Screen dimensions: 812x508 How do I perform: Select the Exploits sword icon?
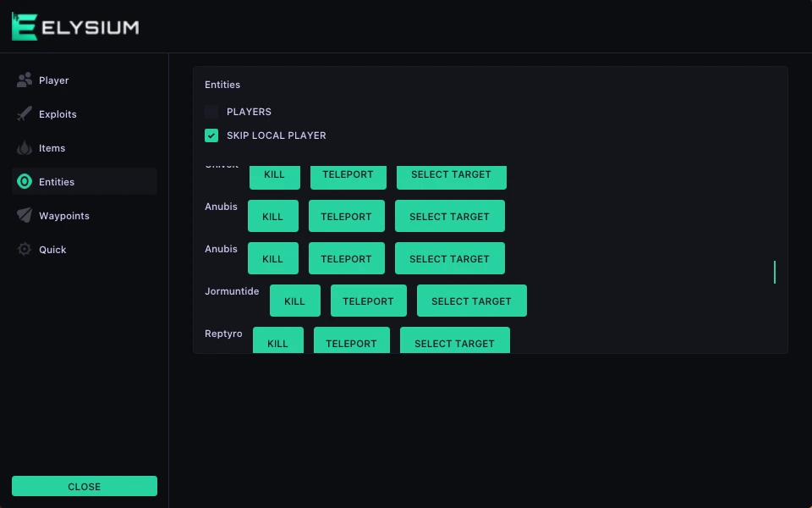point(25,113)
